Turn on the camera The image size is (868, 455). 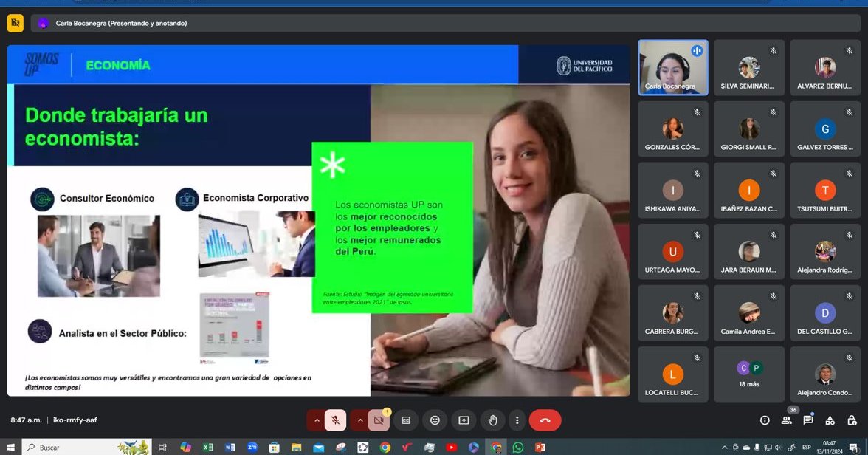(x=379, y=420)
